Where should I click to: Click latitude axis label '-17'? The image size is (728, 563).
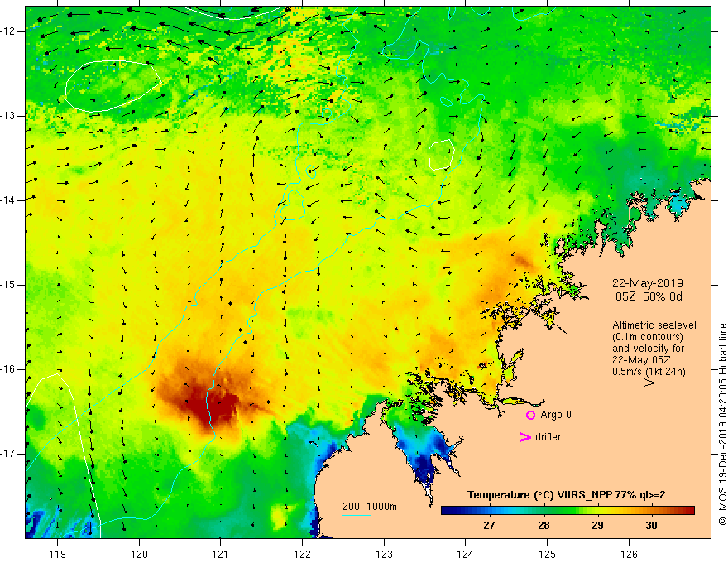pyautogui.click(x=8, y=454)
